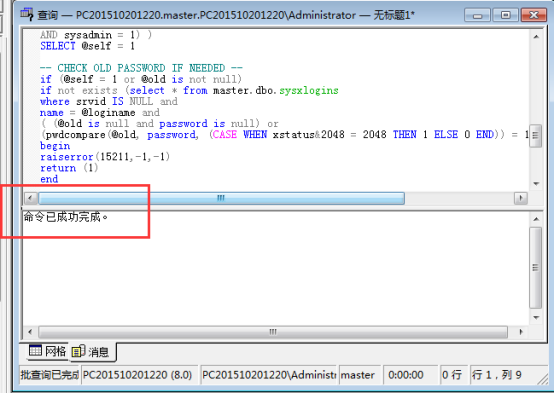Click the name = @loginame line
This screenshot has height=394, width=554.
(x=100, y=113)
